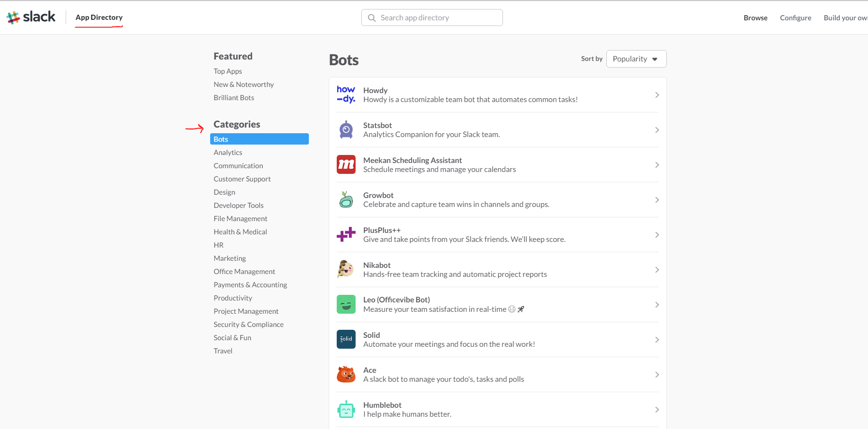Click the Search app directory field
Image resolution: width=868 pixels, height=429 pixels.
(x=432, y=17)
